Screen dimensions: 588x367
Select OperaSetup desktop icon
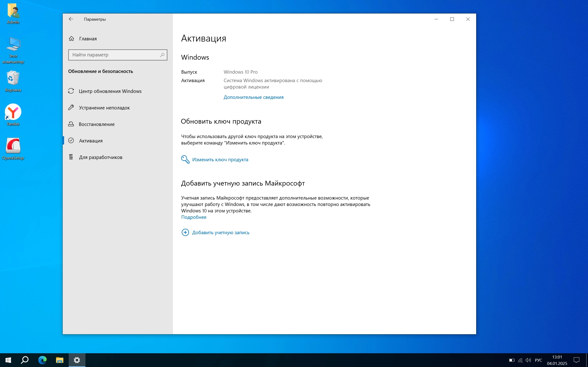(x=13, y=146)
